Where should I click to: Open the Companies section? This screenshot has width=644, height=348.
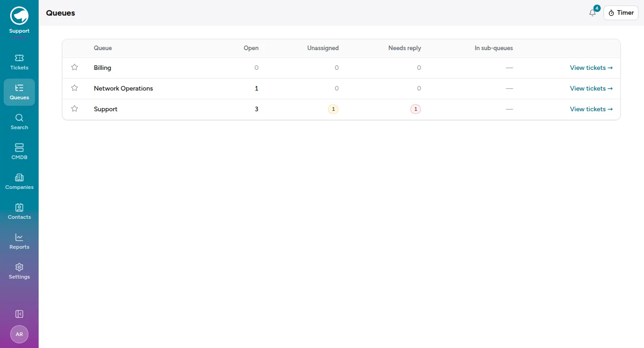click(19, 182)
